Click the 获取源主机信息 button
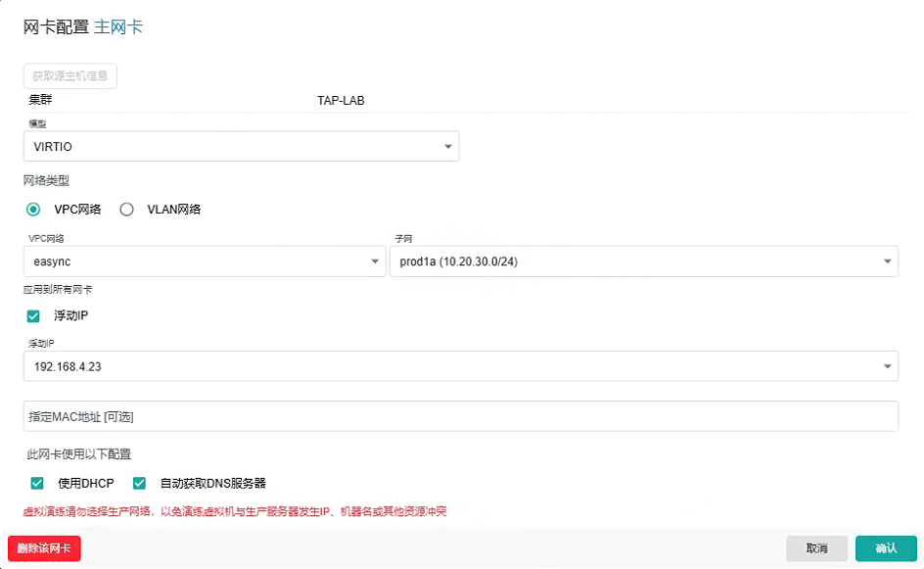This screenshot has height=569, width=924. pos(69,76)
